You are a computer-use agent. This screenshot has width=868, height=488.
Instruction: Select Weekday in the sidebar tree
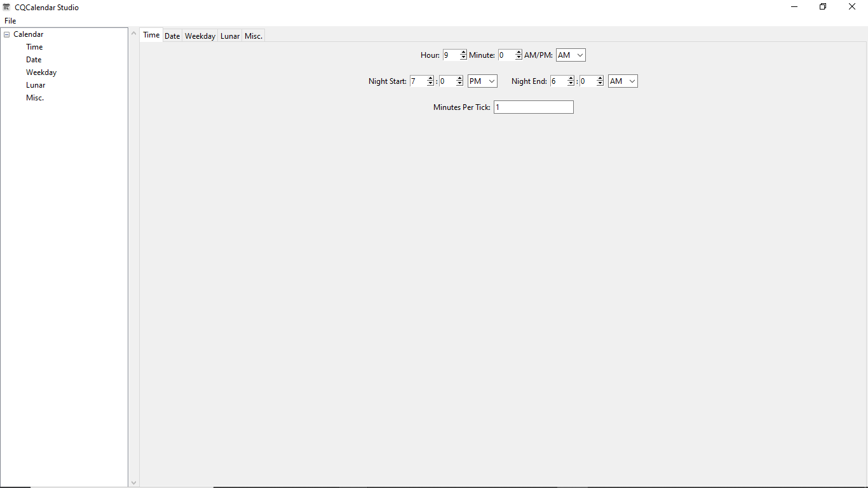click(41, 72)
